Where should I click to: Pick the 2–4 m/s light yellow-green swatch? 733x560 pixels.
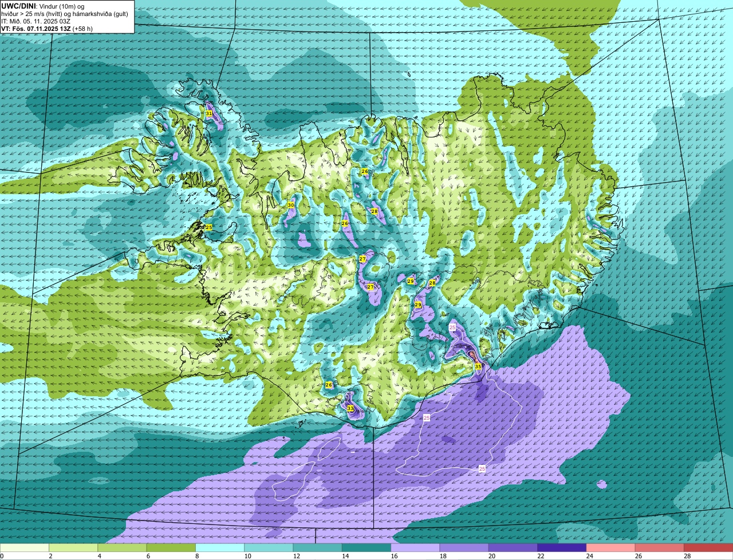click(73, 548)
